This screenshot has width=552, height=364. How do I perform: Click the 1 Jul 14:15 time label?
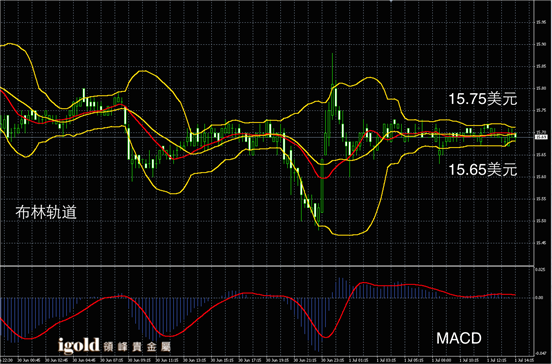click(524, 360)
